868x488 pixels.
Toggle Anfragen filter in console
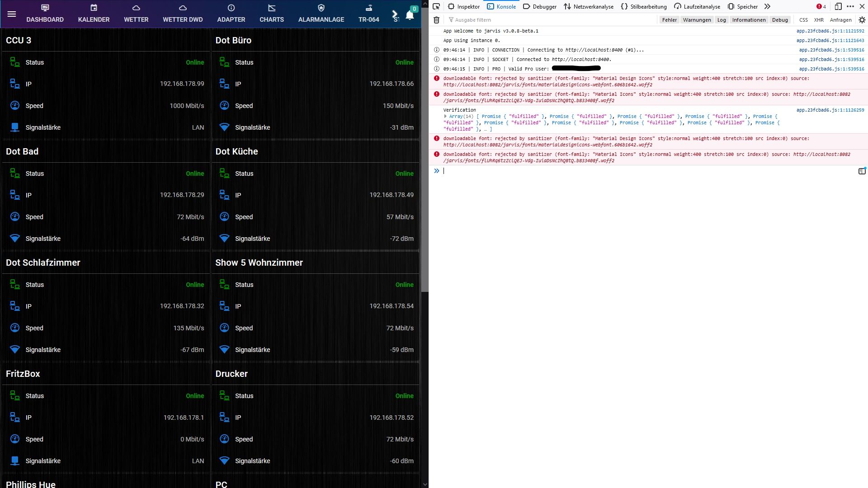pyautogui.click(x=840, y=20)
